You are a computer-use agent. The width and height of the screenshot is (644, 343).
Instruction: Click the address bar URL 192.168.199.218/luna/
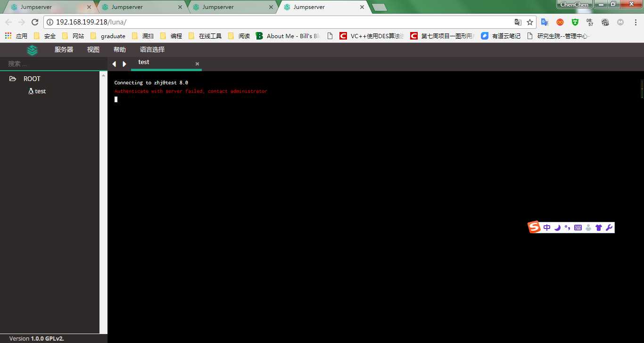point(91,22)
